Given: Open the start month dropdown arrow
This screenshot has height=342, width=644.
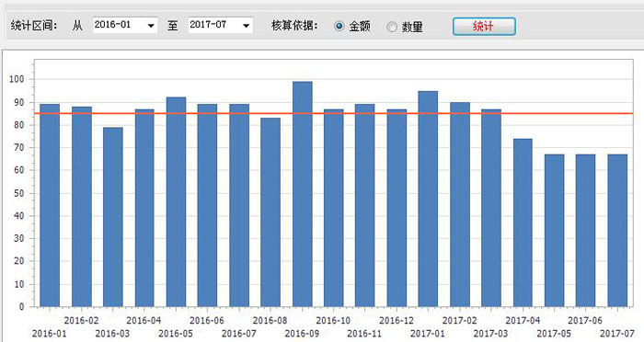Looking at the screenshot, I should (x=151, y=26).
